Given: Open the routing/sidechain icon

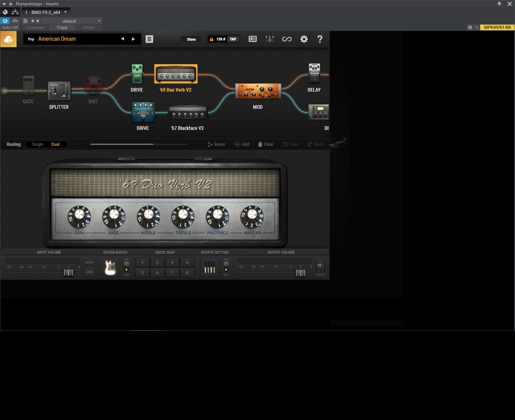Looking at the screenshot, I should pyautogui.click(x=15, y=12).
